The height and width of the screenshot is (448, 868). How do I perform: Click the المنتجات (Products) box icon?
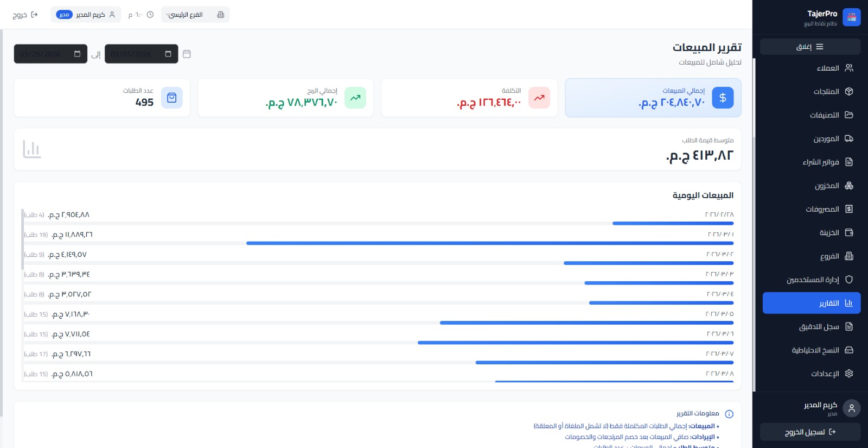pyautogui.click(x=849, y=91)
